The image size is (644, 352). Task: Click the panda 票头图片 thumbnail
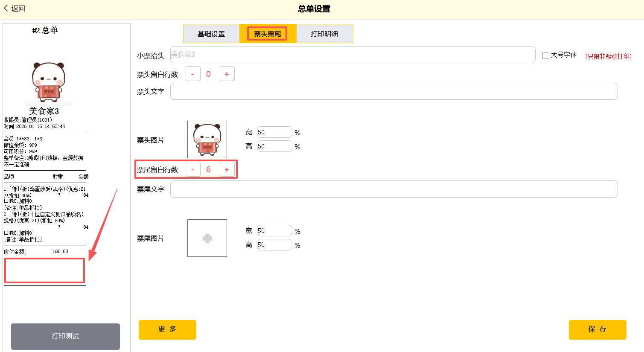pyautogui.click(x=207, y=140)
